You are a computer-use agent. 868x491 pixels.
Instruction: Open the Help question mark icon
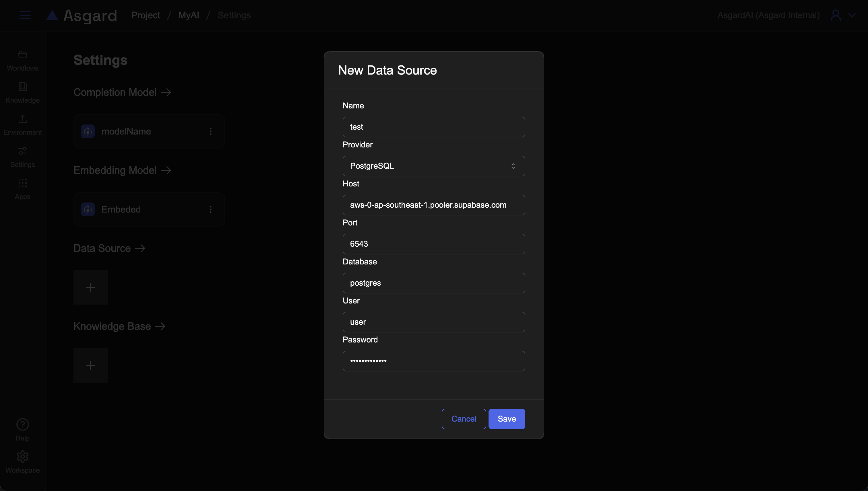(x=23, y=424)
